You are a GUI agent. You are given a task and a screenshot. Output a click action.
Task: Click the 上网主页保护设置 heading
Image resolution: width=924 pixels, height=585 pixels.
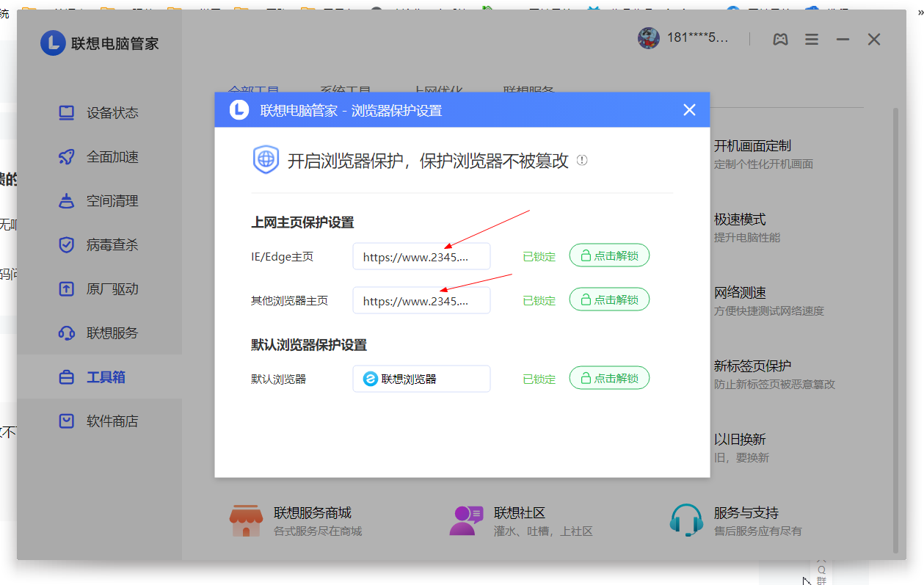pyautogui.click(x=302, y=222)
